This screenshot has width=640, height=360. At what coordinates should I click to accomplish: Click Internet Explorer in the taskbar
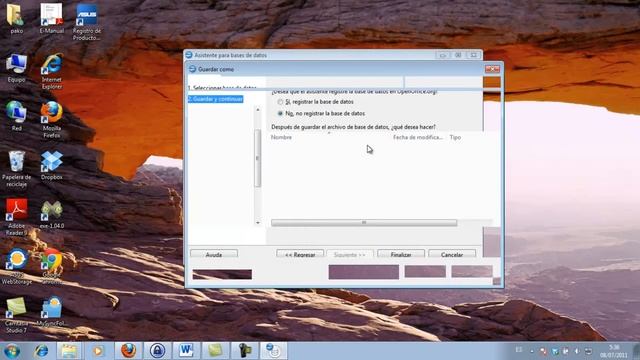click(41, 351)
